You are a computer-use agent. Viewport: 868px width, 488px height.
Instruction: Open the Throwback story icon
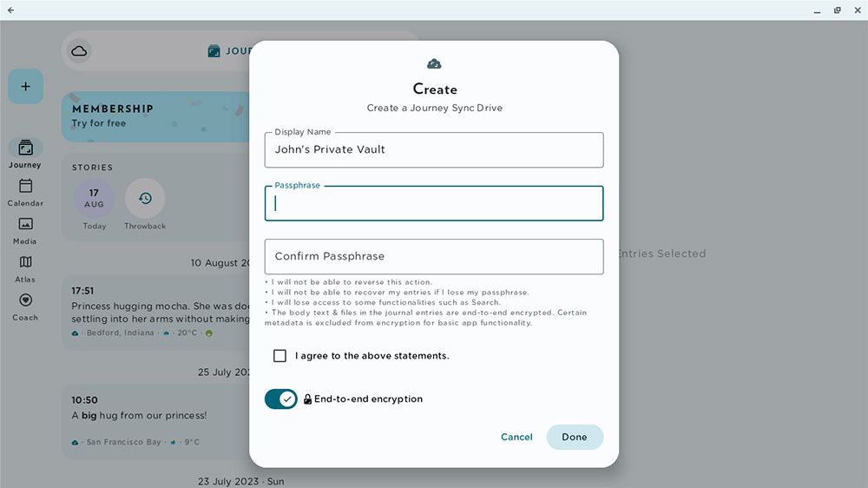tap(145, 198)
